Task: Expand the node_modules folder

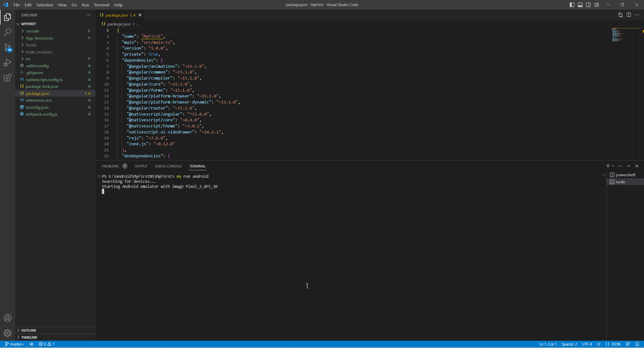Action: click(x=39, y=52)
